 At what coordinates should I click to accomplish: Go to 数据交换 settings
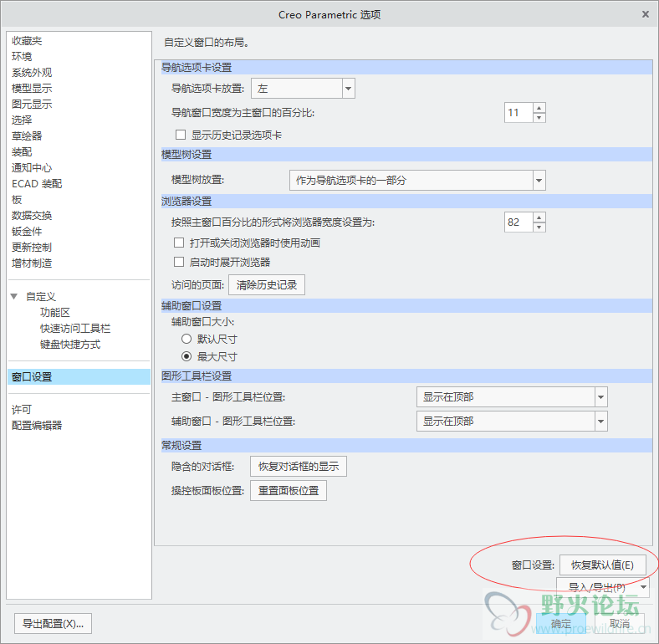(32, 216)
